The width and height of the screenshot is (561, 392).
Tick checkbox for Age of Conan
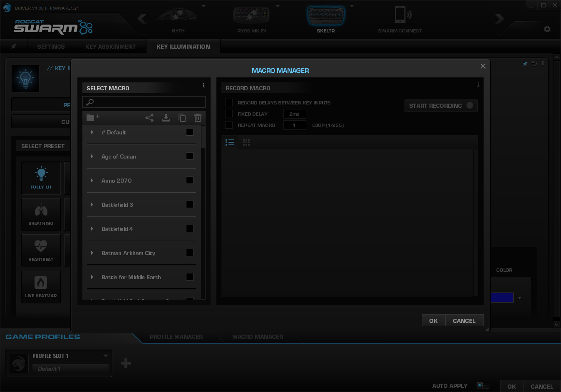point(190,156)
